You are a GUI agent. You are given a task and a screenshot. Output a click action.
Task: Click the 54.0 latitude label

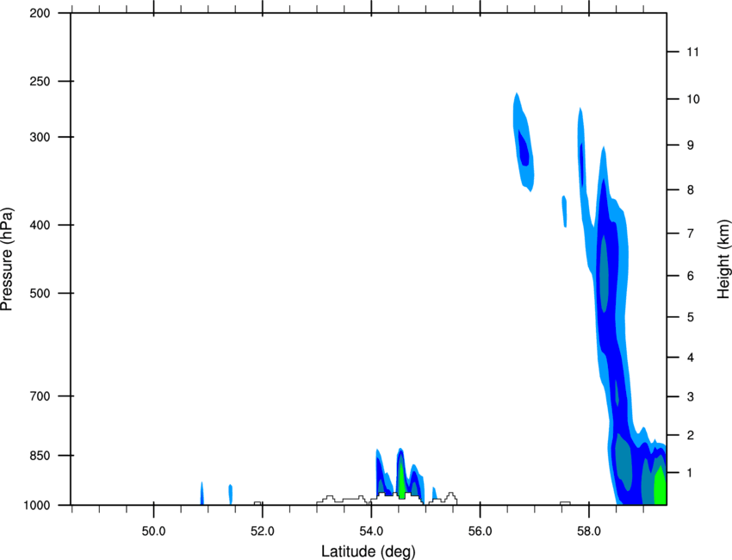[x=372, y=532]
